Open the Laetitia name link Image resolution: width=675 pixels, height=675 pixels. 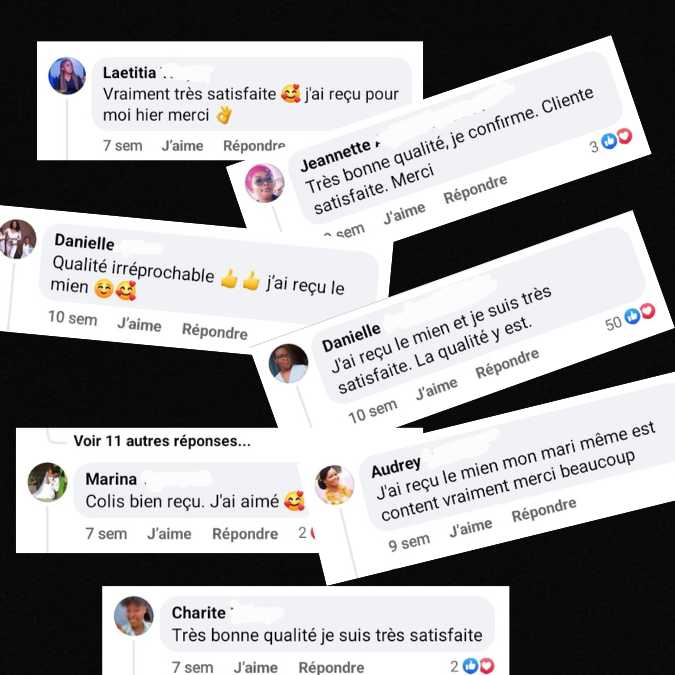[x=129, y=73]
